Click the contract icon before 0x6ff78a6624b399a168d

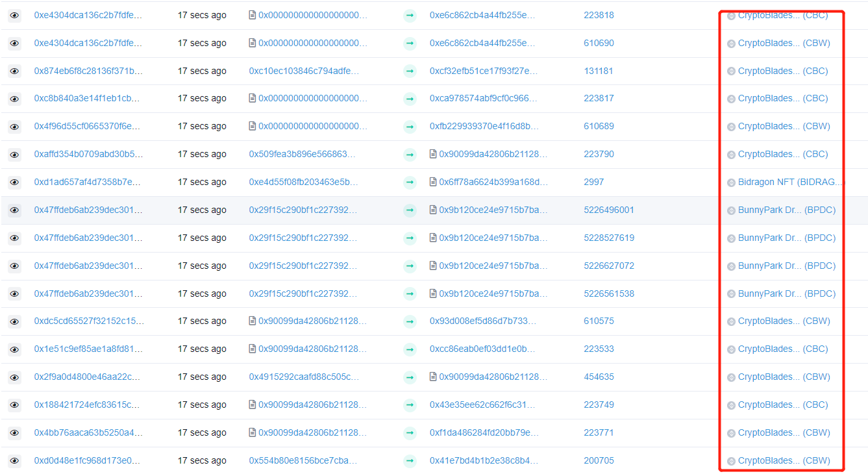(433, 182)
